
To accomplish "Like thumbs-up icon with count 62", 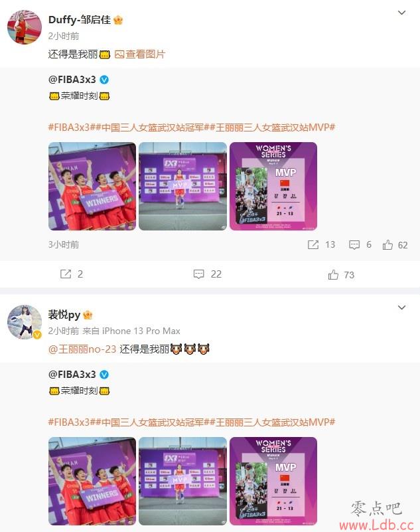I will pyautogui.click(x=387, y=244).
